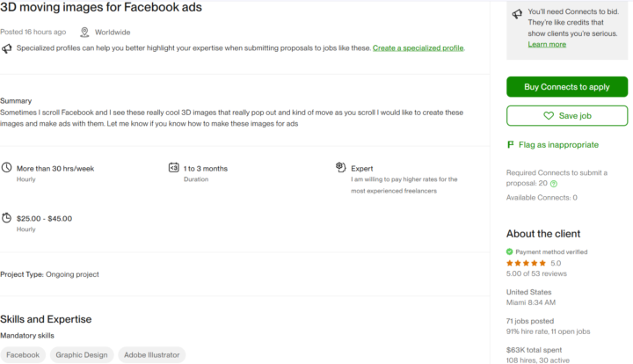The width and height of the screenshot is (633, 364).
Task: Select the Facebook skill tag
Action: click(x=24, y=355)
